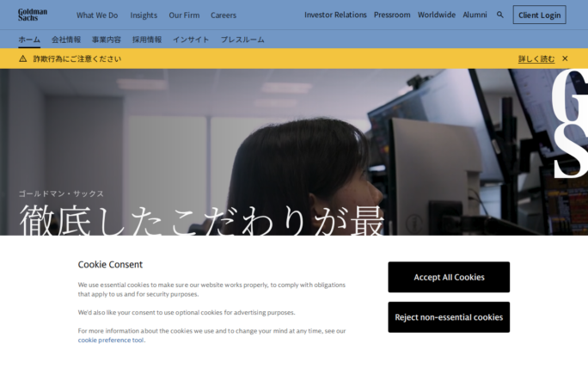Open the Worldwide region selector
588x368 pixels.
point(437,15)
